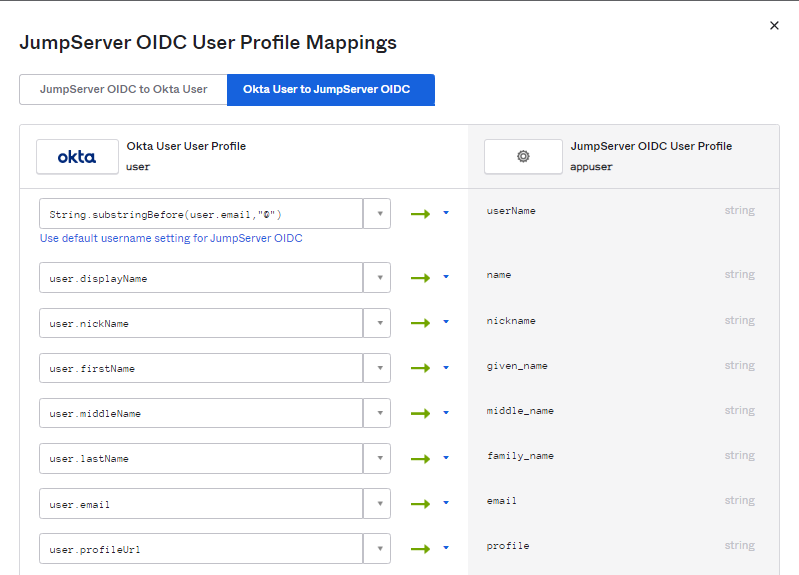The image size is (799, 575).
Task: Expand the user.lastName attribute dropdown
Action: pos(379,459)
